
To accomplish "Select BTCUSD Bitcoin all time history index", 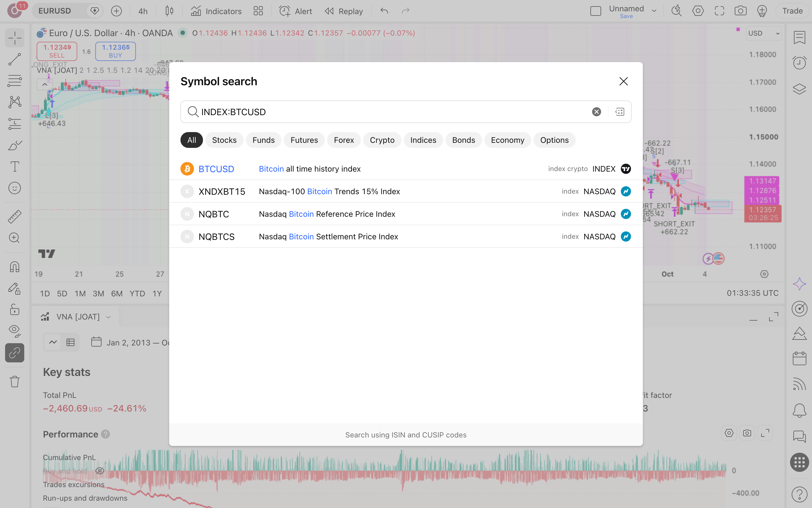I will (406, 169).
